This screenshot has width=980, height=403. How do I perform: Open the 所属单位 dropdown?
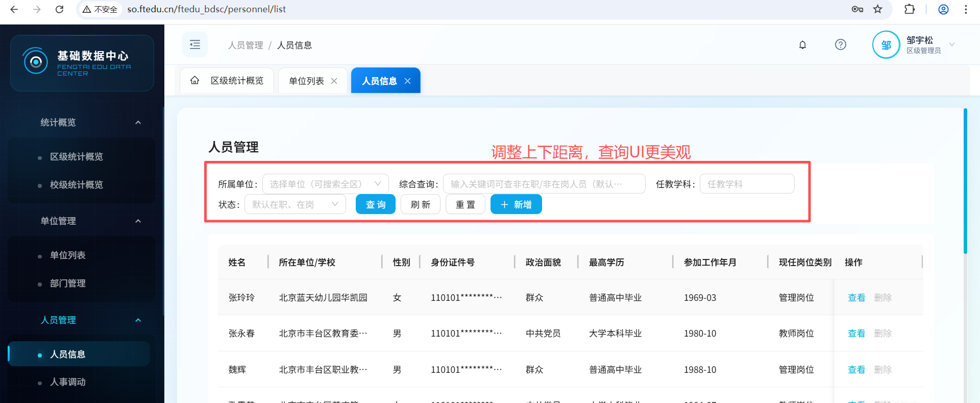point(325,184)
